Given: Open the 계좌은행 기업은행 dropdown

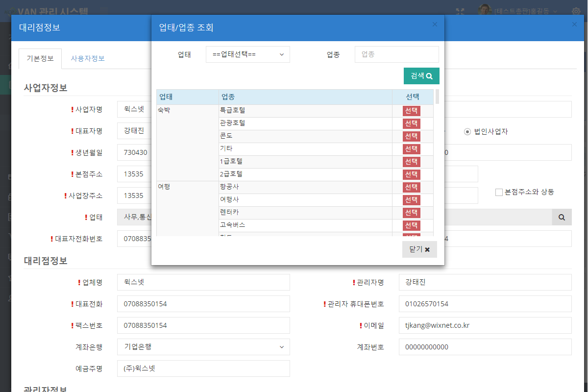Looking at the screenshot, I should point(203,347).
